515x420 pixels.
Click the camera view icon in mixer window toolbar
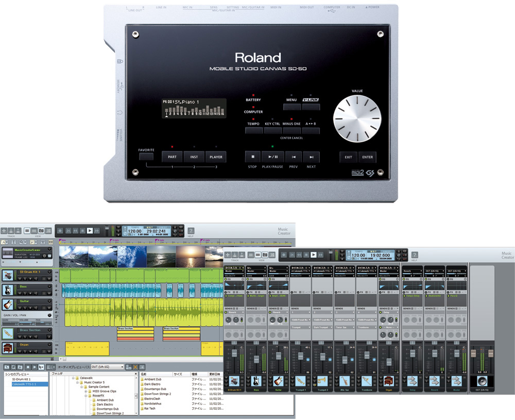[x=265, y=255]
